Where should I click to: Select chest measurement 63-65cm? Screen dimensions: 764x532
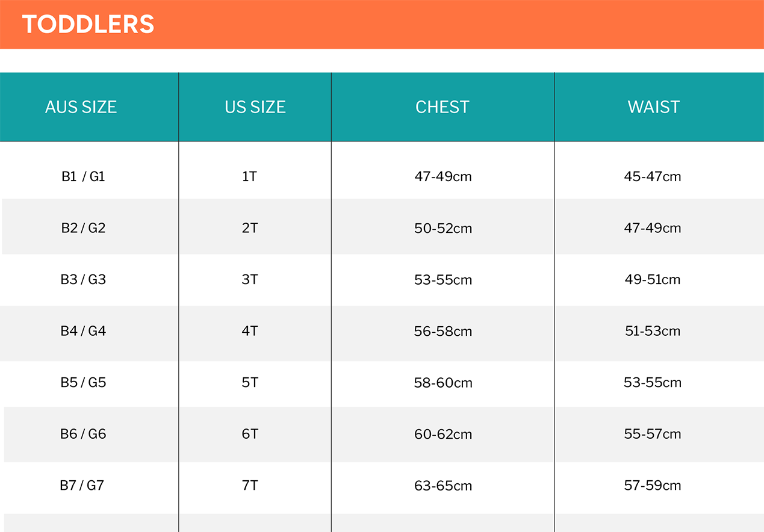(443, 486)
